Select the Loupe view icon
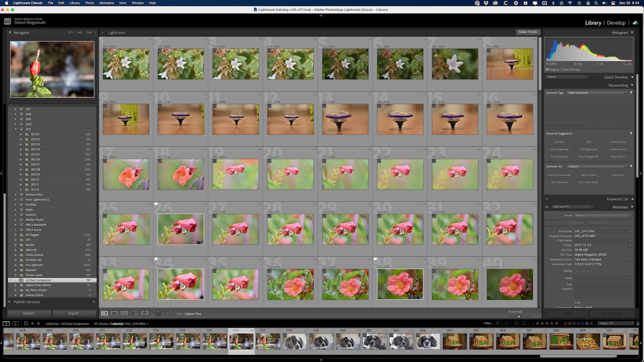The height and width of the screenshot is (362, 644). 115,314
